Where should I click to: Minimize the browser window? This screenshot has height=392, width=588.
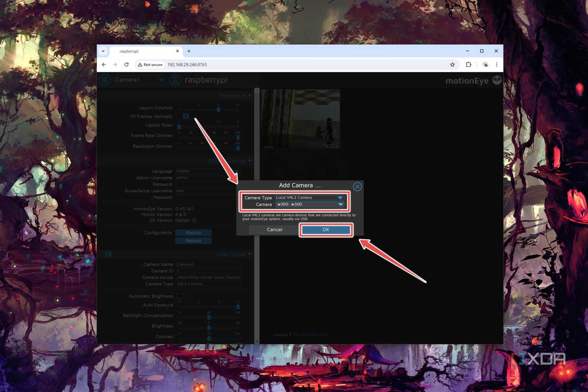(x=467, y=51)
